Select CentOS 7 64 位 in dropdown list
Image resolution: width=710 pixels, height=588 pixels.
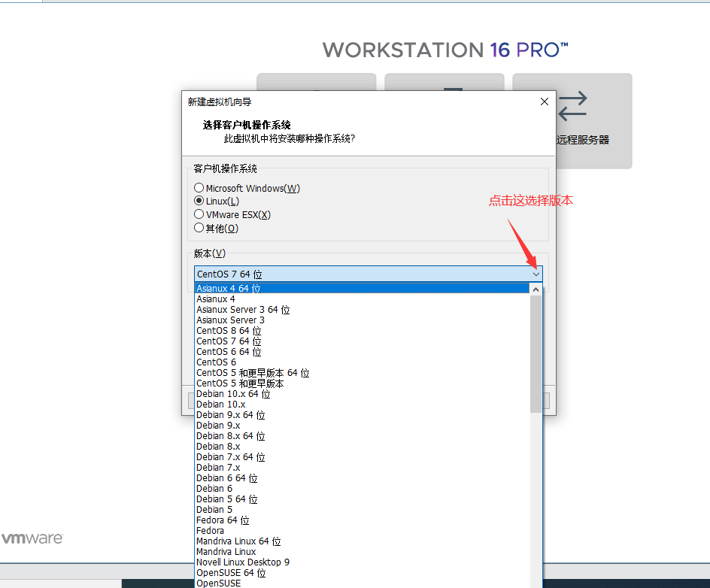pos(362,341)
